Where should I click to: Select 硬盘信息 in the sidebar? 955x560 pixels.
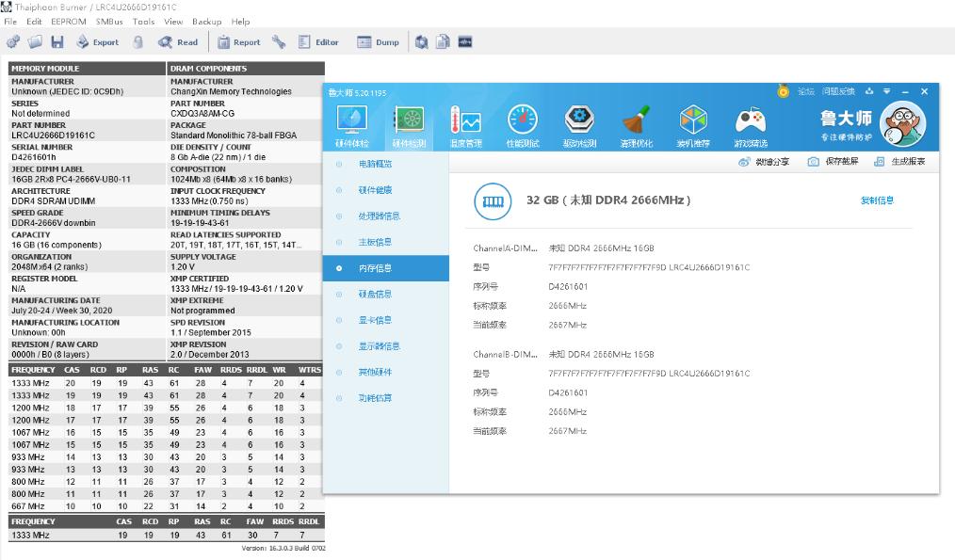point(375,294)
